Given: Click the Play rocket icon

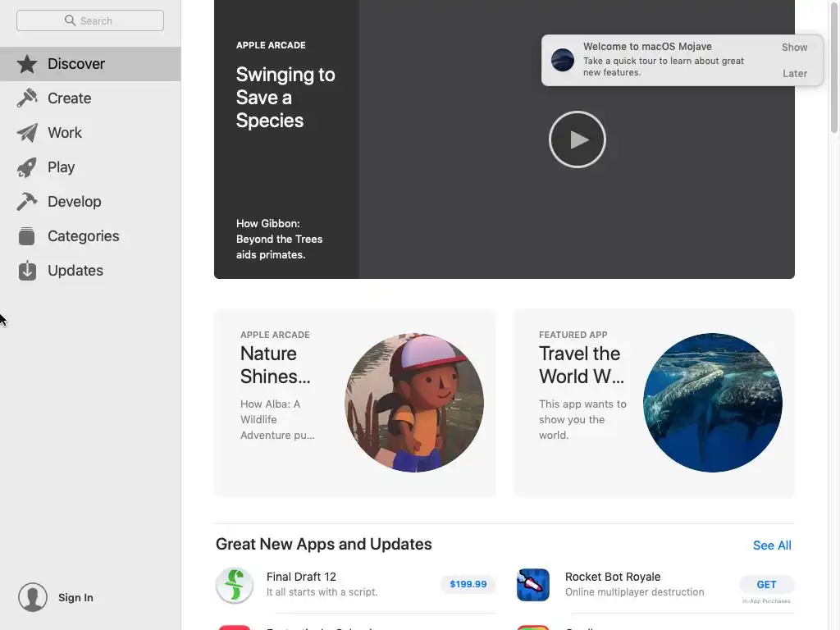Looking at the screenshot, I should 27,167.
